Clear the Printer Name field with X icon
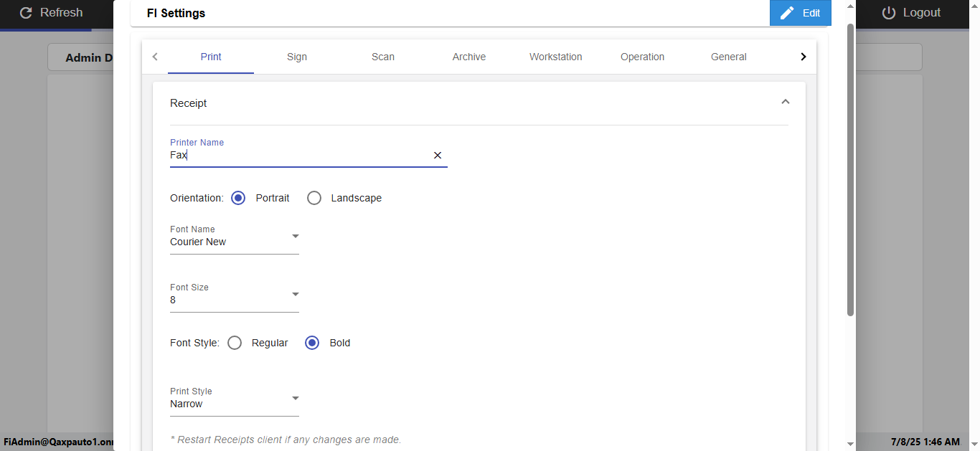The width and height of the screenshot is (980, 451). 438,156
